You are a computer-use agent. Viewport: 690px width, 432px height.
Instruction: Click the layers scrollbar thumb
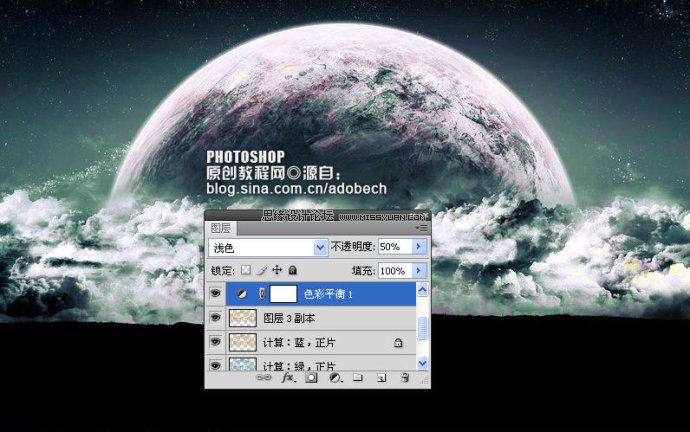[x=422, y=328]
